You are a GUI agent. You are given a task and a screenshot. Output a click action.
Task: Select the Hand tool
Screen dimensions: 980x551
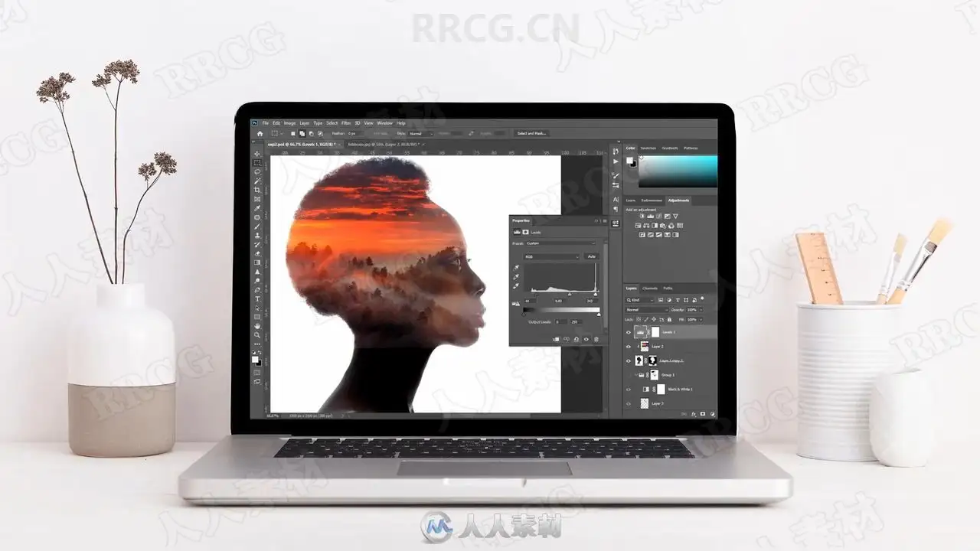pos(257,325)
